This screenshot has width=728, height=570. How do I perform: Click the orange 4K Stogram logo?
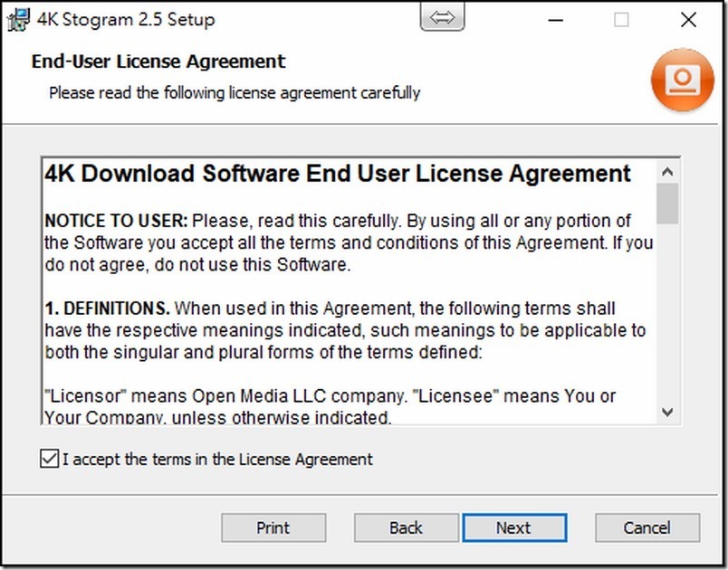[x=683, y=80]
